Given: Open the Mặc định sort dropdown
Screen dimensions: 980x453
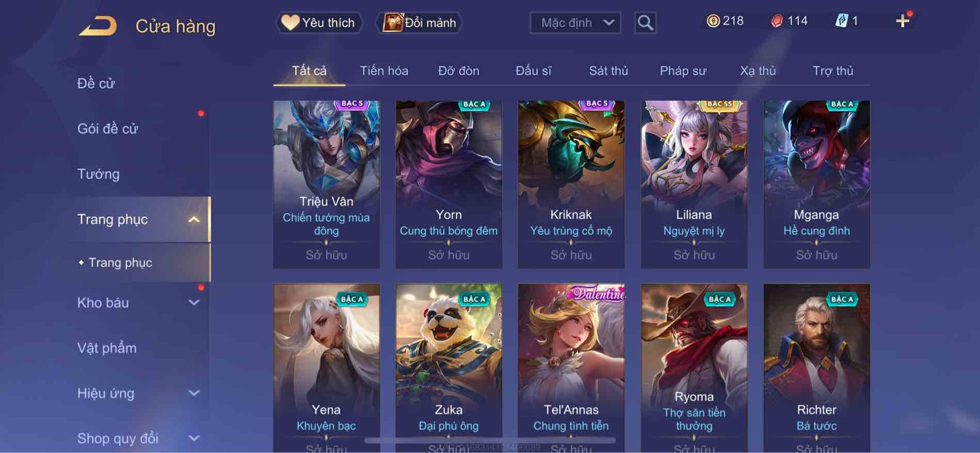Looking at the screenshot, I should click(x=575, y=23).
